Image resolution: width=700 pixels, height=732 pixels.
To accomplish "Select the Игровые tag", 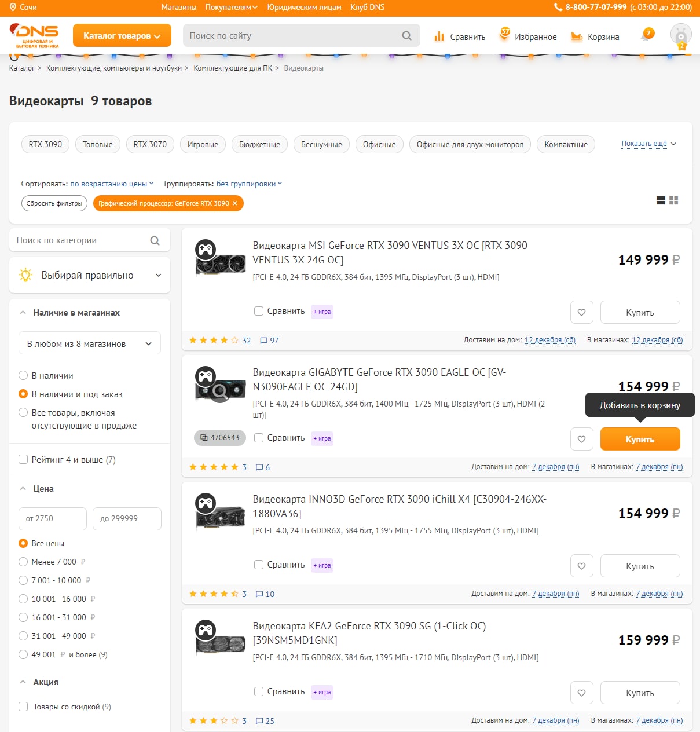I will [x=203, y=144].
